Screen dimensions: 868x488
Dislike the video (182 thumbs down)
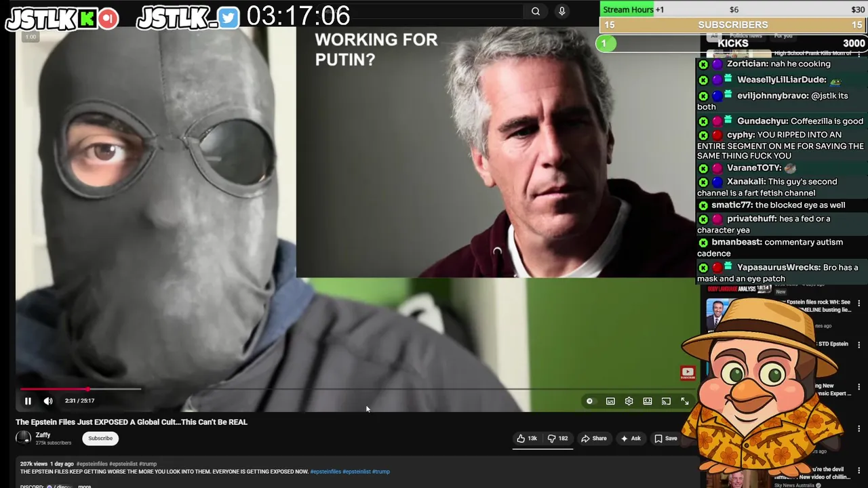[x=557, y=439]
